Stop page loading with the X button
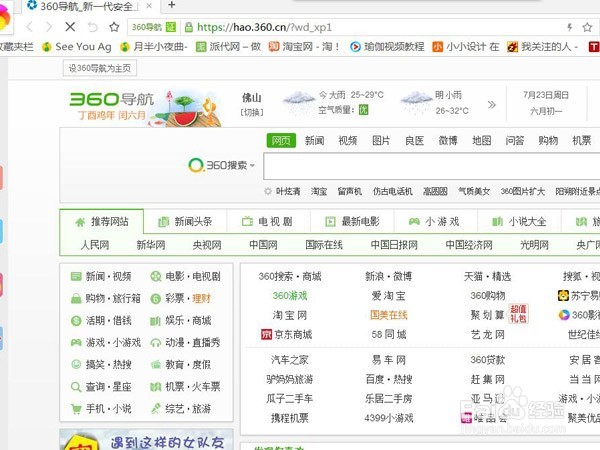The image size is (600, 450). [x=70, y=27]
